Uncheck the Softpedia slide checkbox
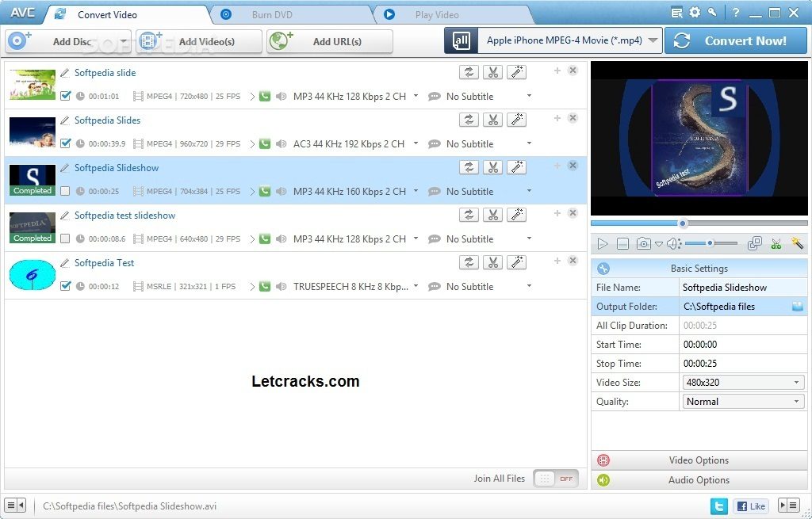The image size is (812, 519). pyautogui.click(x=65, y=96)
